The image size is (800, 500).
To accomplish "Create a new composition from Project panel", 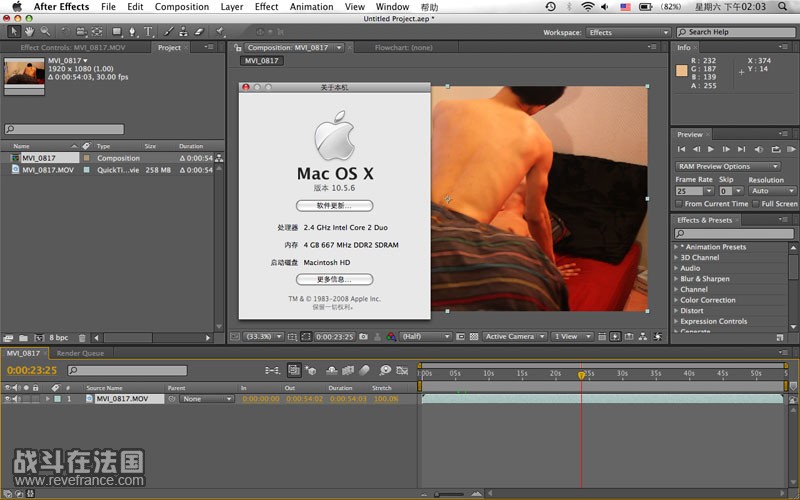I will point(39,338).
